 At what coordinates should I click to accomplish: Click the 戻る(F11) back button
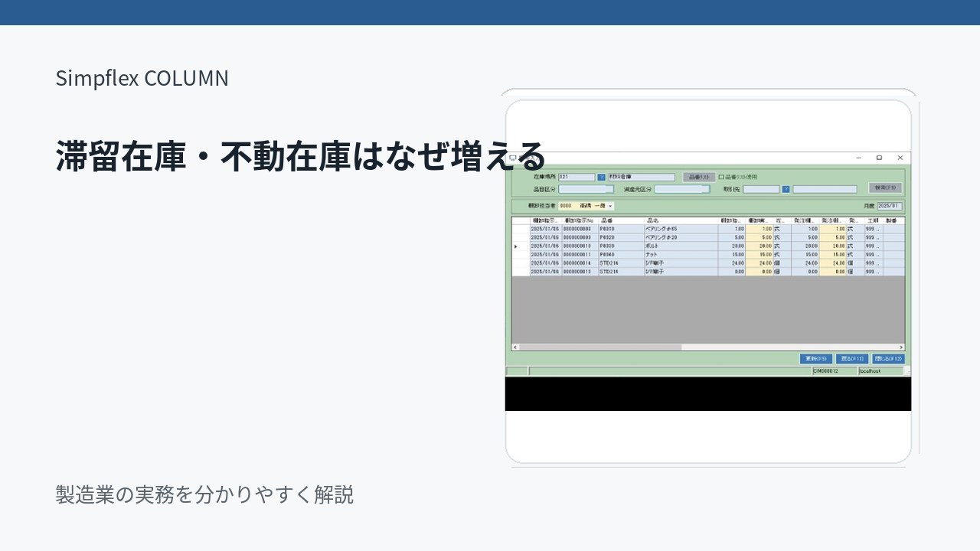tap(852, 359)
